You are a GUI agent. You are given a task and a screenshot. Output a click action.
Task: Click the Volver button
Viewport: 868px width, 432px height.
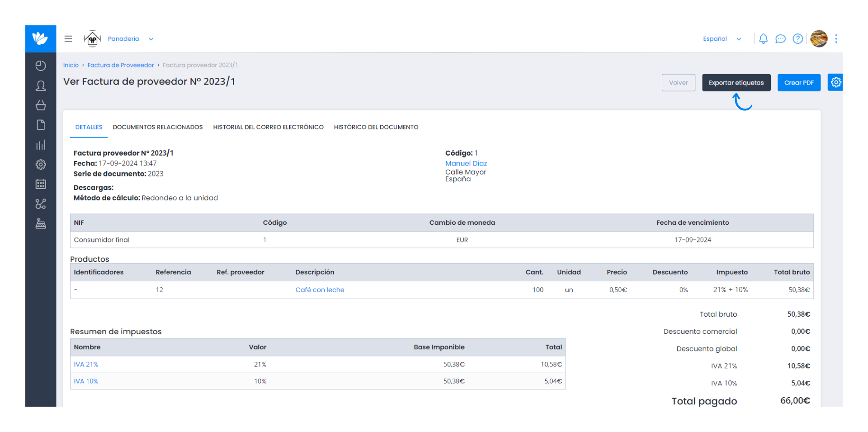click(678, 83)
